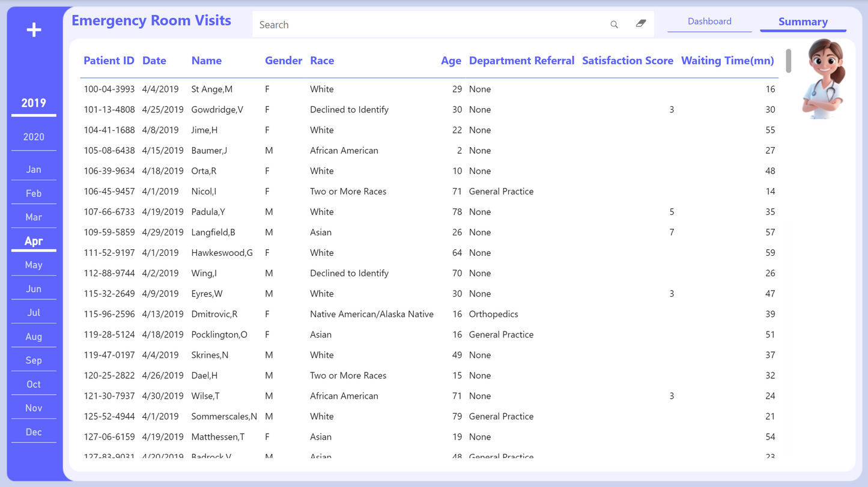Screen dimensions: 868x487
Task: Click Two or More Races in Dael,H row
Action: click(348, 375)
